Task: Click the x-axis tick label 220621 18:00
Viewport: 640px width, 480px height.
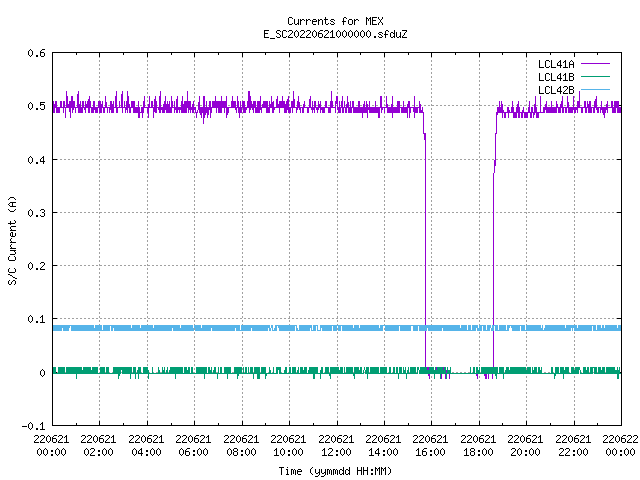Action: coord(478,445)
